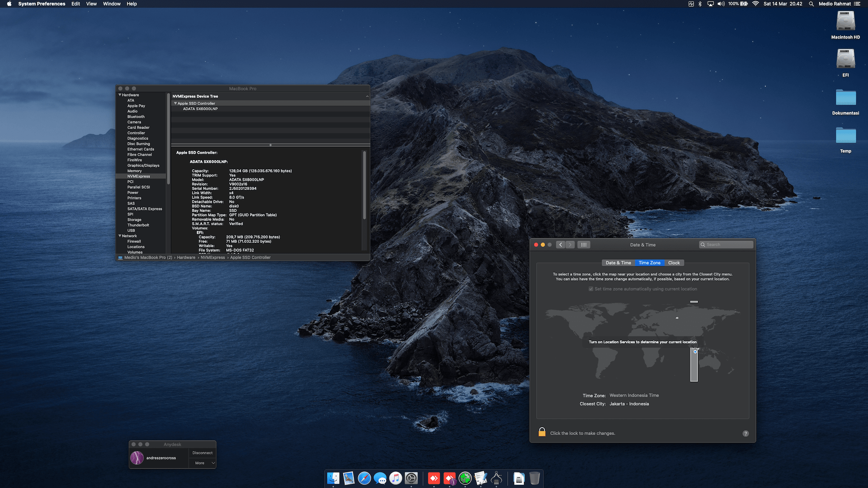This screenshot has width=868, height=488.
Task: Select the Temp folder on desktop
Action: click(845, 136)
